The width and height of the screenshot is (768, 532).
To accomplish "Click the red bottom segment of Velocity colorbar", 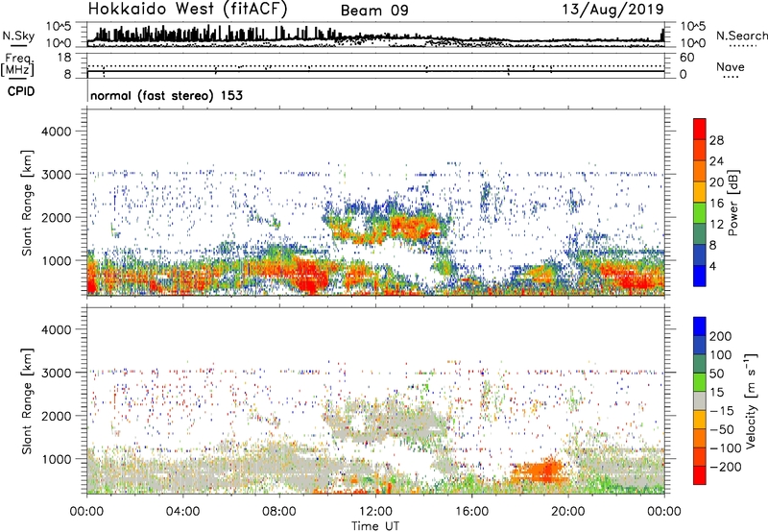I will click(700, 475).
